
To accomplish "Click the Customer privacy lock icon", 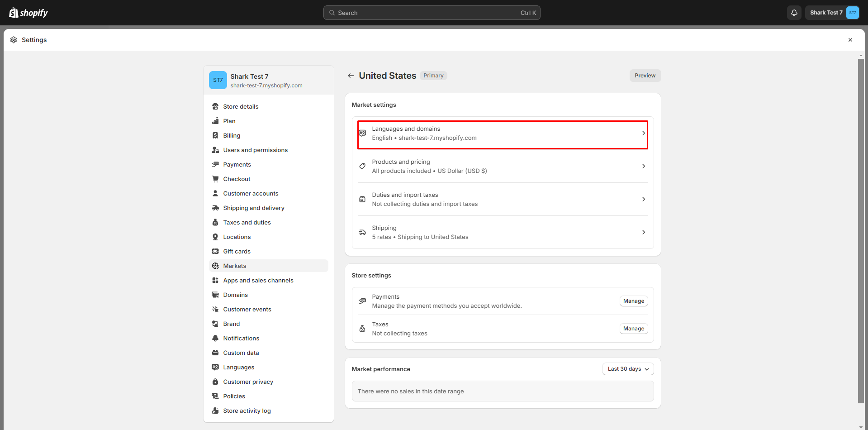I will 215,382.
